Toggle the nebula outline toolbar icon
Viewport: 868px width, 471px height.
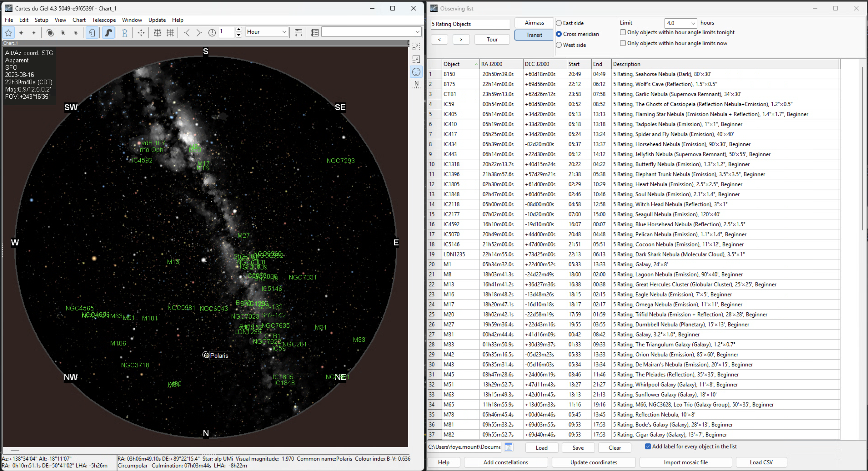click(92, 33)
